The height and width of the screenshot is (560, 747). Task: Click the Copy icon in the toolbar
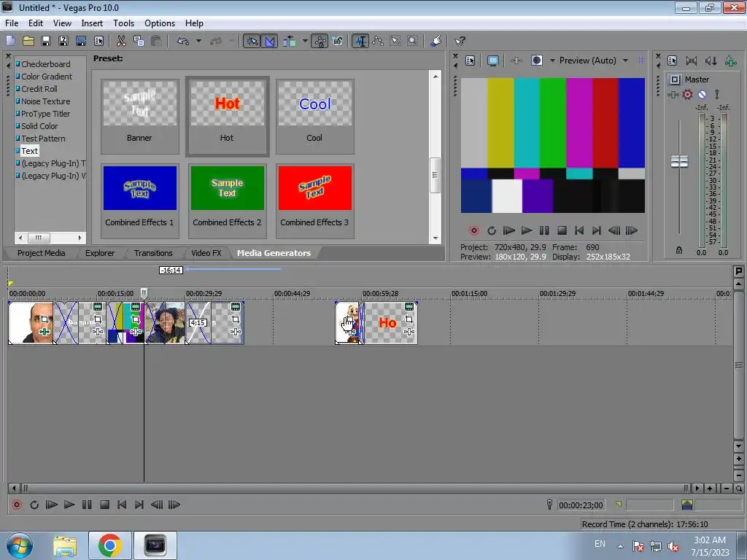pyautogui.click(x=139, y=41)
